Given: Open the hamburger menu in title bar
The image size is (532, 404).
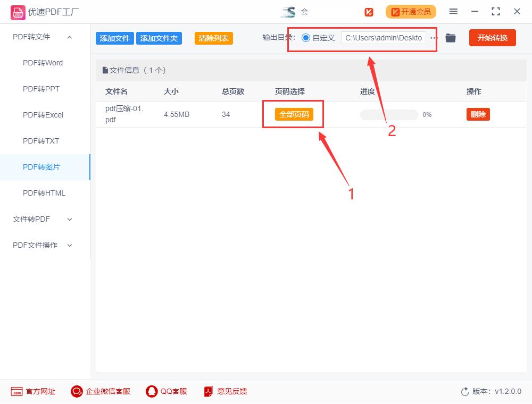Looking at the screenshot, I should 453,11.
